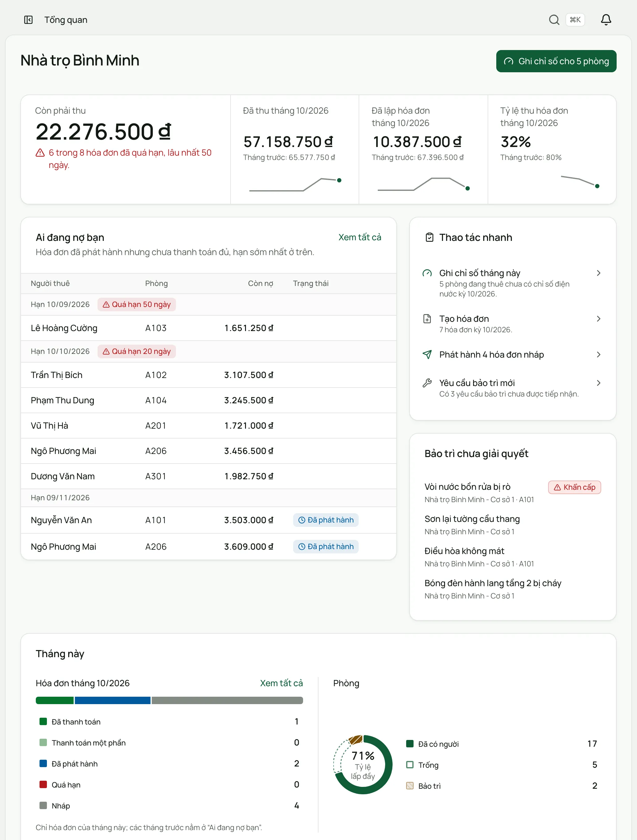Click the 71% occupancy donut chart
637x840 pixels.
pyautogui.click(x=363, y=764)
